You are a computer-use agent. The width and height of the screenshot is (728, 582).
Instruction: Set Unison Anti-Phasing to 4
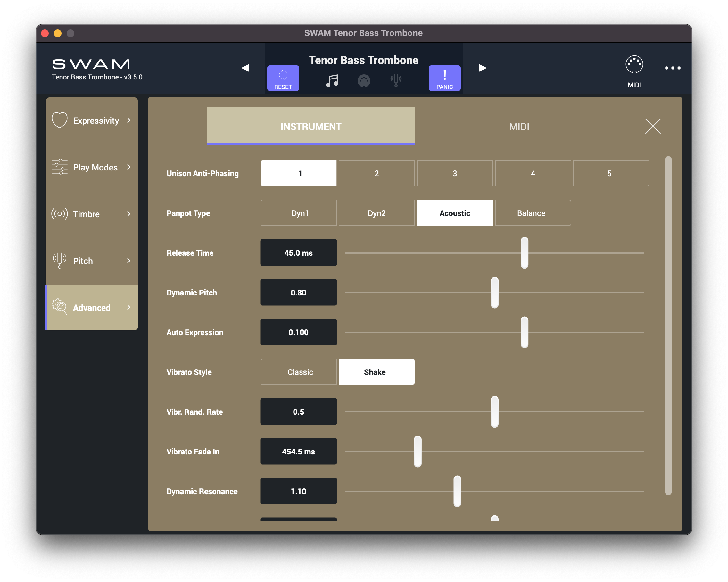(533, 173)
